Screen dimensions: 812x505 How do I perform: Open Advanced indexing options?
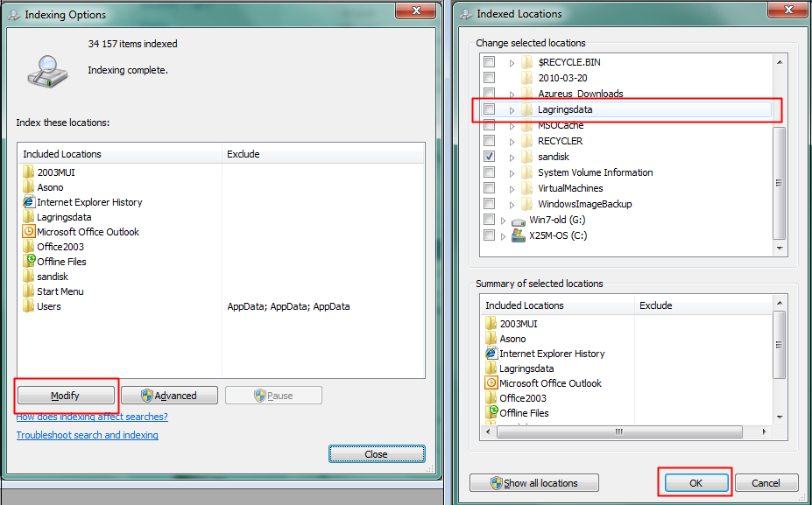coord(169,396)
